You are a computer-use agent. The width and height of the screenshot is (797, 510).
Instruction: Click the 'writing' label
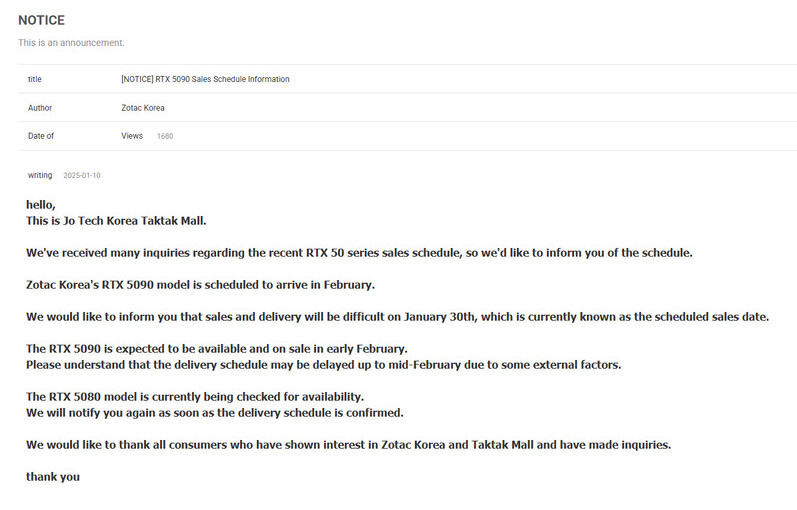click(40, 175)
